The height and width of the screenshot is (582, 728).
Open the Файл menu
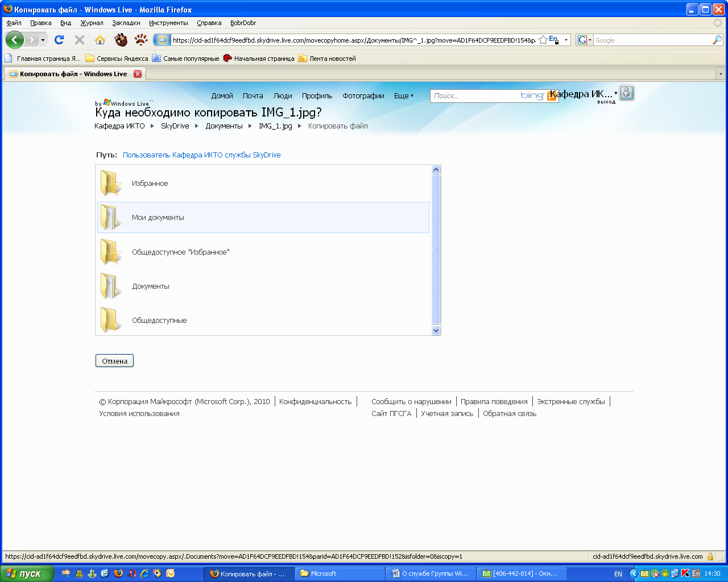pyautogui.click(x=14, y=23)
